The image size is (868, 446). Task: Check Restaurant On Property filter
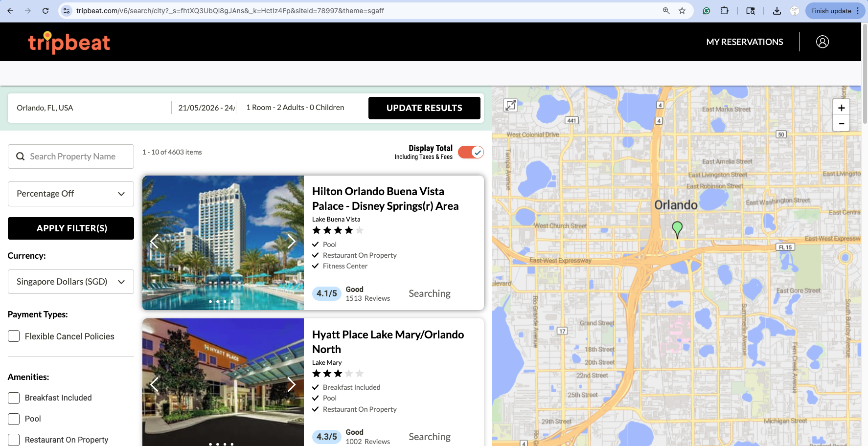(x=14, y=440)
